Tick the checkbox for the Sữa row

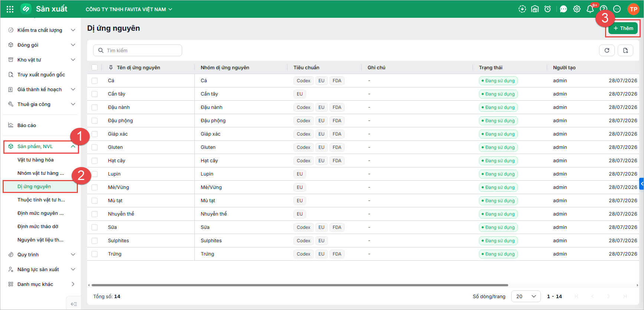tap(95, 227)
